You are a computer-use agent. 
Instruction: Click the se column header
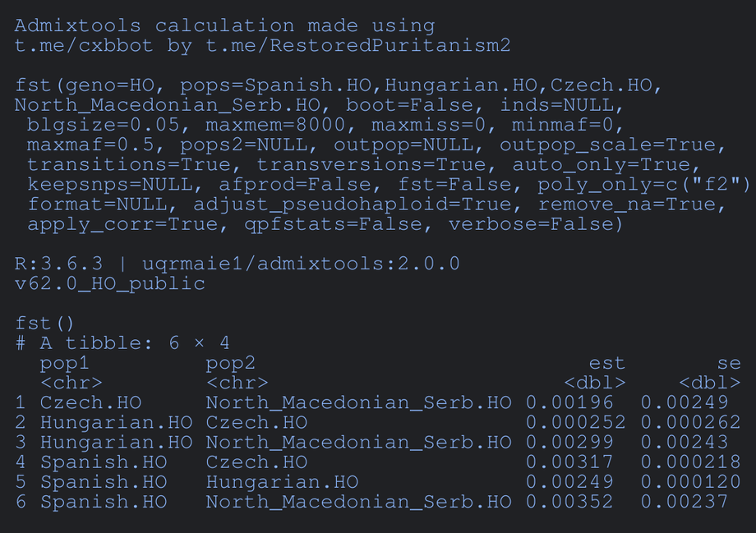728,363
